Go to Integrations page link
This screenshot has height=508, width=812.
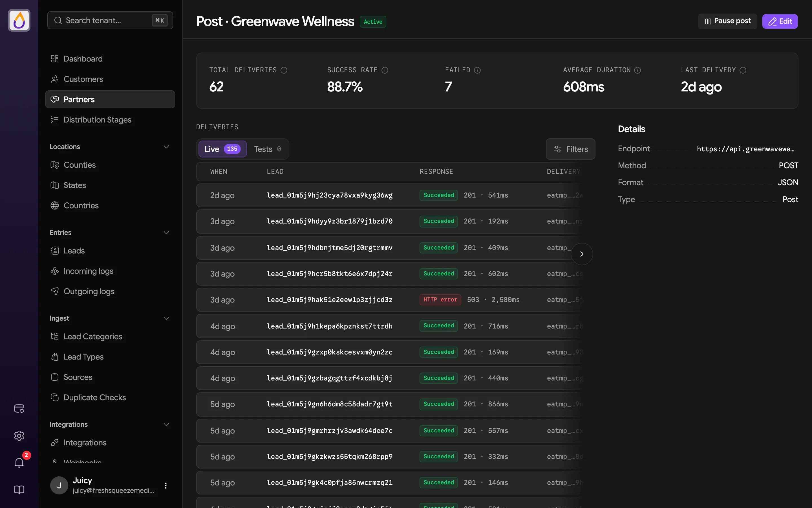(x=110, y=443)
